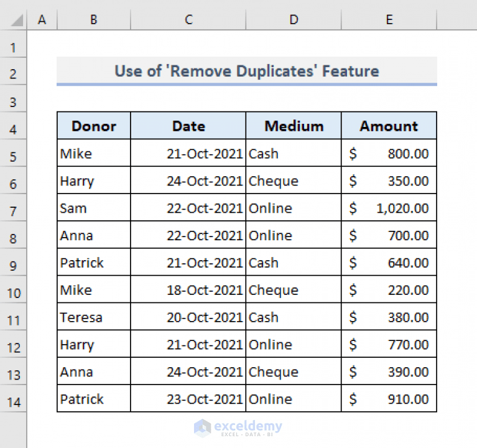
Task: Select the 640.00 amount cell
Action: (x=389, y=262)
